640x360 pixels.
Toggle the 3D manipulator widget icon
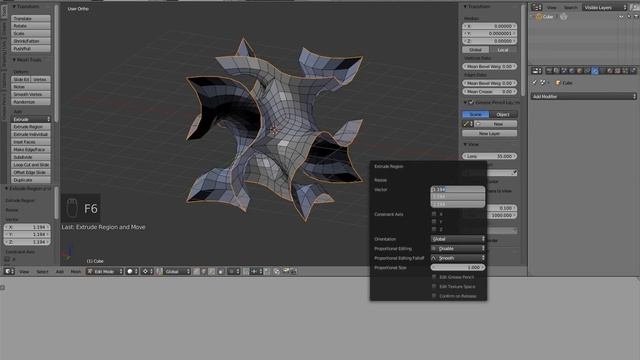coord(159,271)
